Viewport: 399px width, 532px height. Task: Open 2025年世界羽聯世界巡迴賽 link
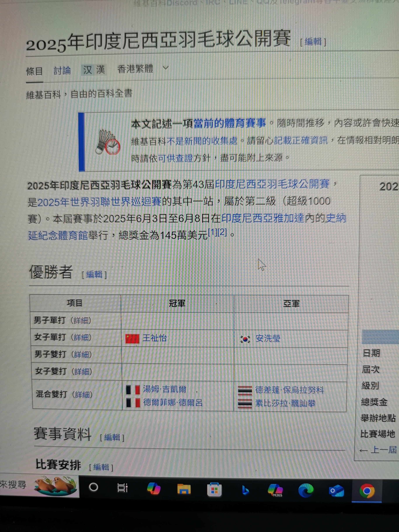tap(99, 202)
